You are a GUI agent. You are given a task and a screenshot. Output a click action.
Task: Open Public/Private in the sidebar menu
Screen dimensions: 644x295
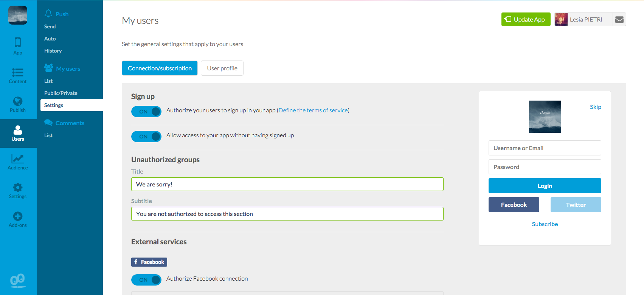[x=61, y=93]
